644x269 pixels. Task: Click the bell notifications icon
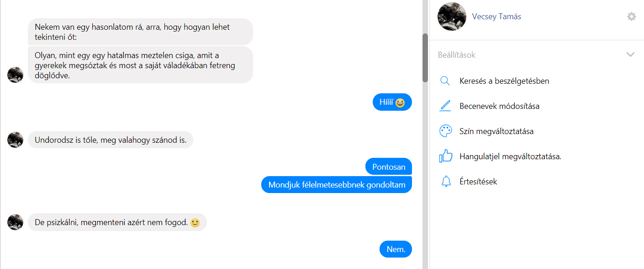(446, 182)
